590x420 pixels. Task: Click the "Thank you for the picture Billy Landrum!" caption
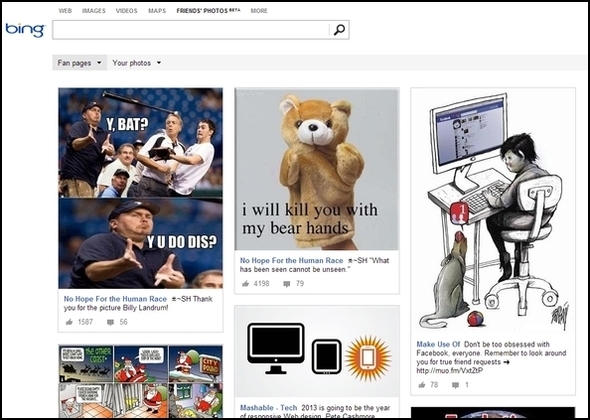[138, 303]
